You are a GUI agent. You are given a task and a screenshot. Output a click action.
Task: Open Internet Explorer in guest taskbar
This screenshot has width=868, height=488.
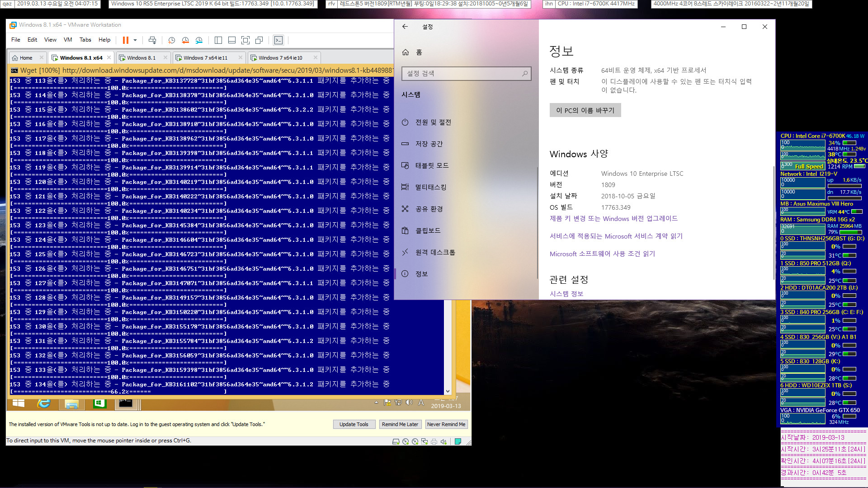(44, 403)
